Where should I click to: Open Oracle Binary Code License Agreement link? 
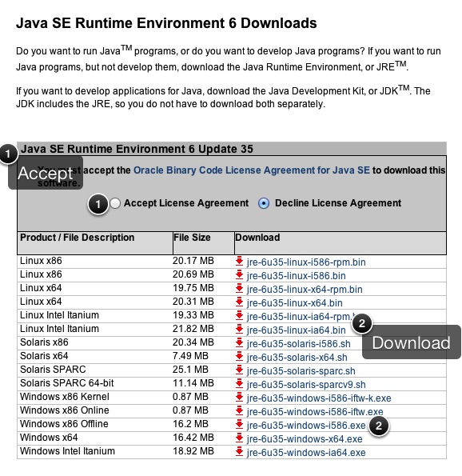point(252,170)
